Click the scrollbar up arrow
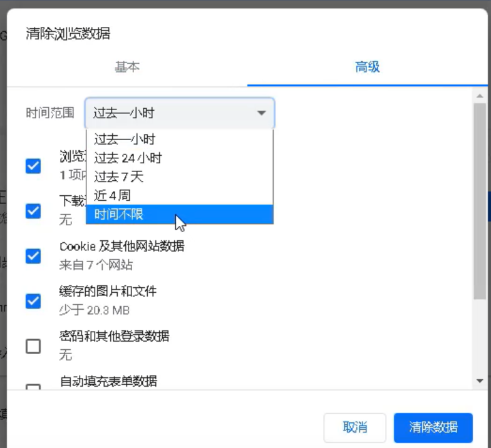 point(480,96)
